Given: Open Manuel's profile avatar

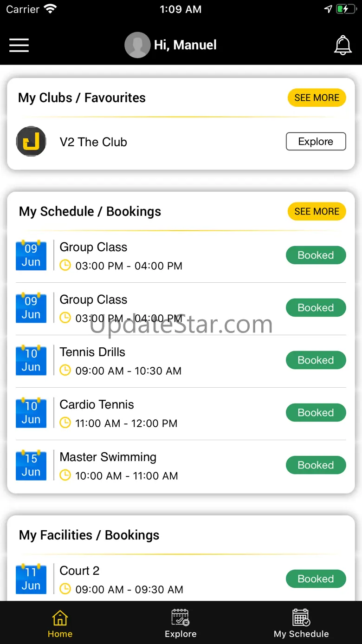Looking at the screenshot, I should pos(137,45).
